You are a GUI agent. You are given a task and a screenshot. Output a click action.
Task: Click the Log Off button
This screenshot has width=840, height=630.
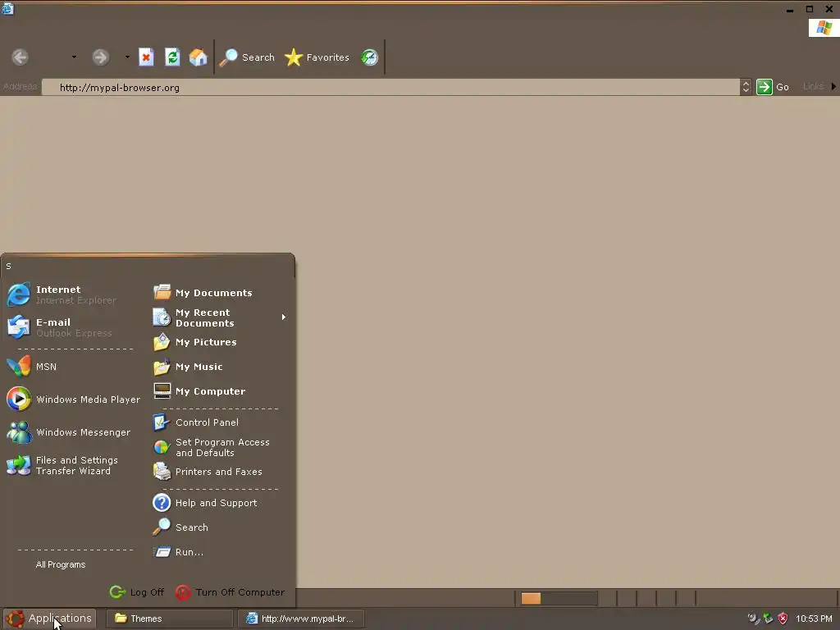pyautogui.click(x=137, y=592)
